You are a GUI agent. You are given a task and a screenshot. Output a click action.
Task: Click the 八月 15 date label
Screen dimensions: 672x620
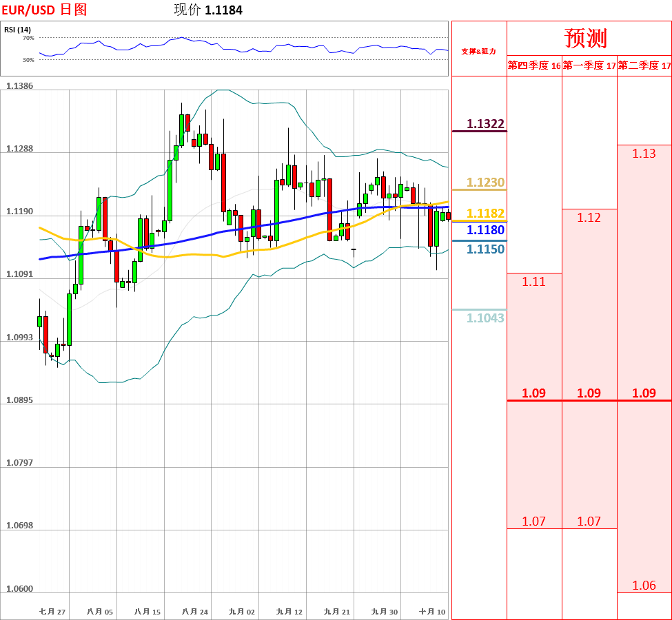click(x=147, y=612)
